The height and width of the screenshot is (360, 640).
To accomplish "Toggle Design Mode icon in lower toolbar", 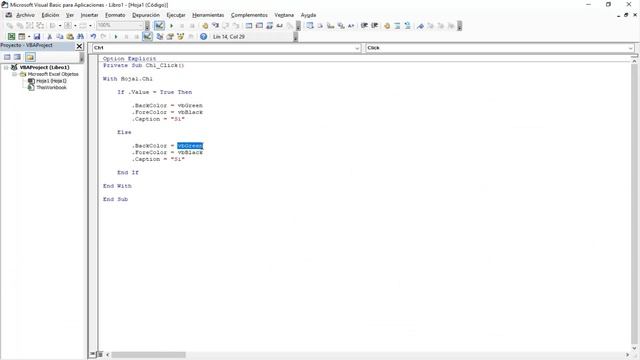I will tap(147, 37).
